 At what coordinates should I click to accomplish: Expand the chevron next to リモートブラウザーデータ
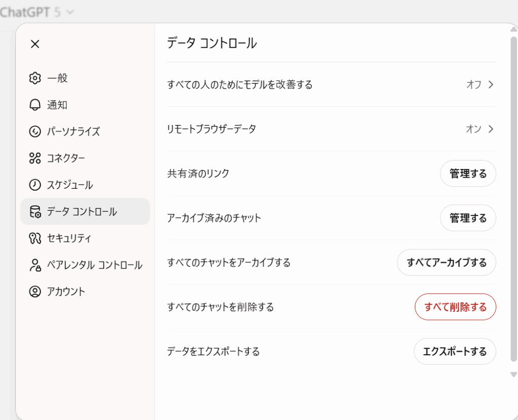click(x=491, y=129)
